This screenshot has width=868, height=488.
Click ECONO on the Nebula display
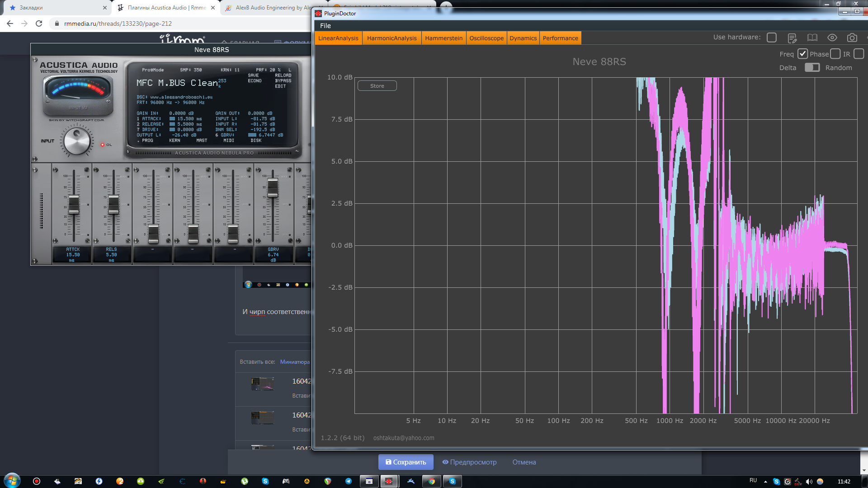point(255,81)
